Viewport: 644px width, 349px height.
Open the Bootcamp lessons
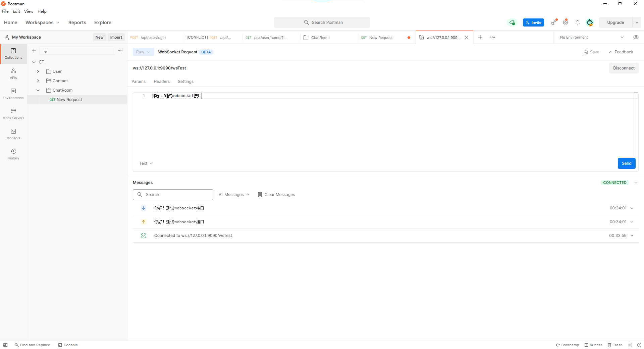(x=567, y=345)
